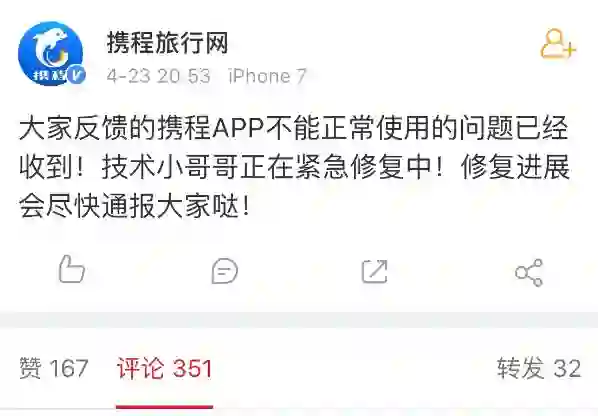This screenshot has height=416, width=598.
Task: Switch to the 转发 32 tab
Action: (x=539, y=368)
